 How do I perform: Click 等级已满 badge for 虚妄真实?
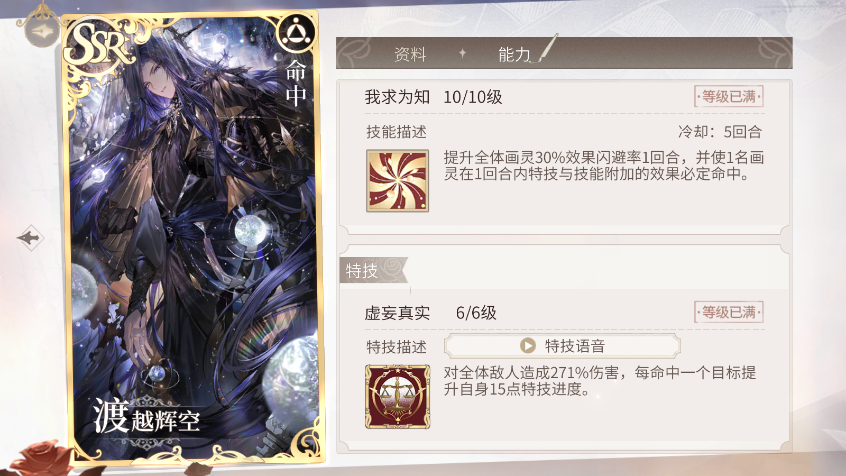click(728, 312)
